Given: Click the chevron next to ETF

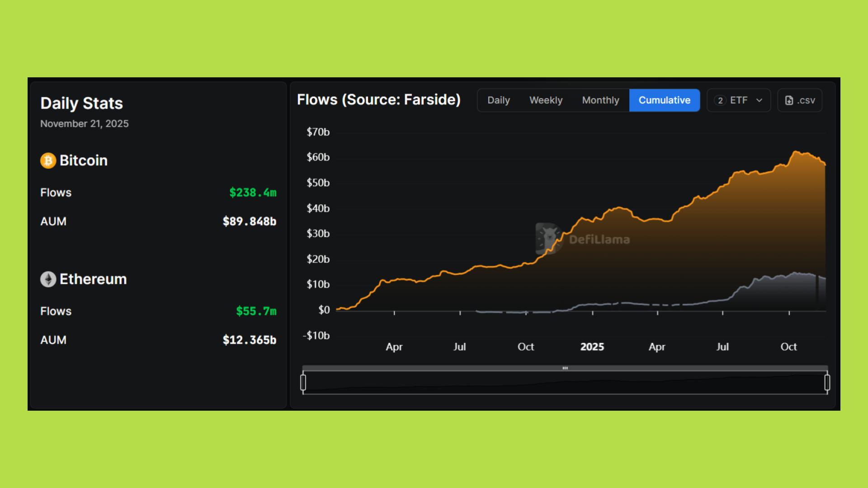Looking at the screenshot, I should [x=759, y=100].
